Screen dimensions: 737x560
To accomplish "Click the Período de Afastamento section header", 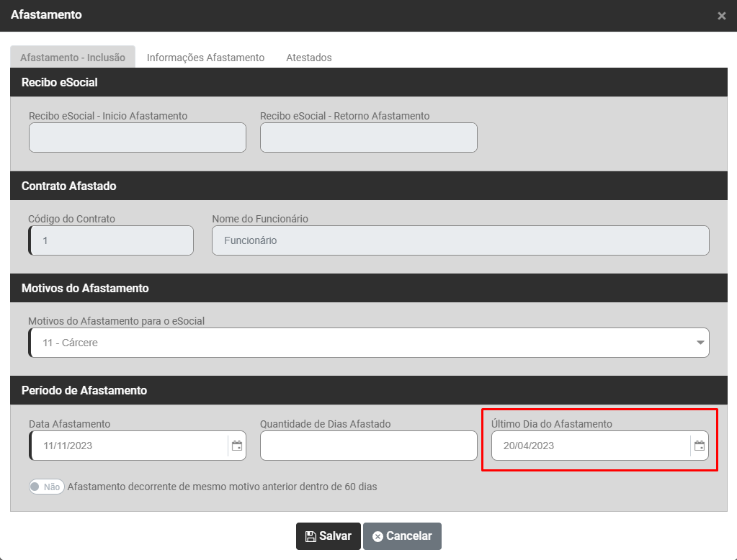I will point(369,390).
